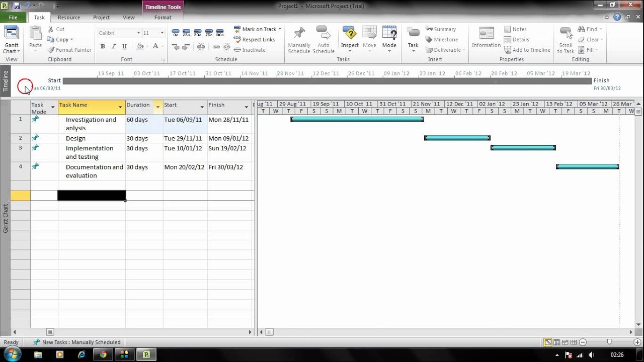Click the Fill button
Image resolution: width=644 pixels, height=362 pixels.
(x=588, y=50)
